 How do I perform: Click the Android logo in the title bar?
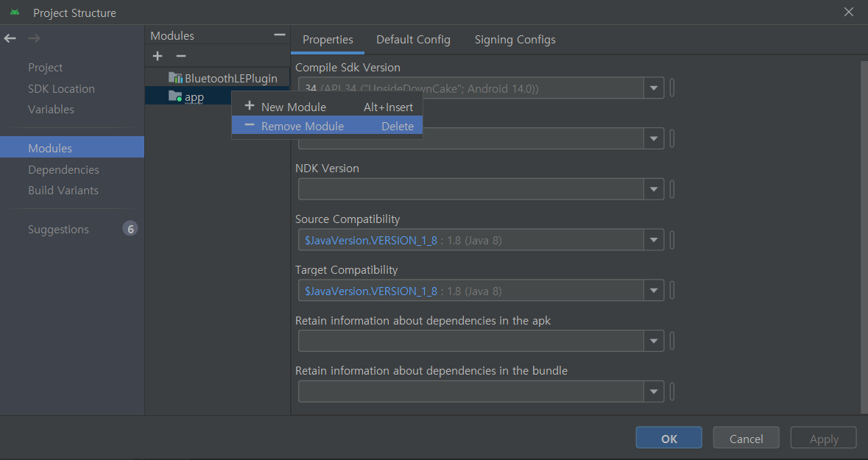click(x=15, y=13)
